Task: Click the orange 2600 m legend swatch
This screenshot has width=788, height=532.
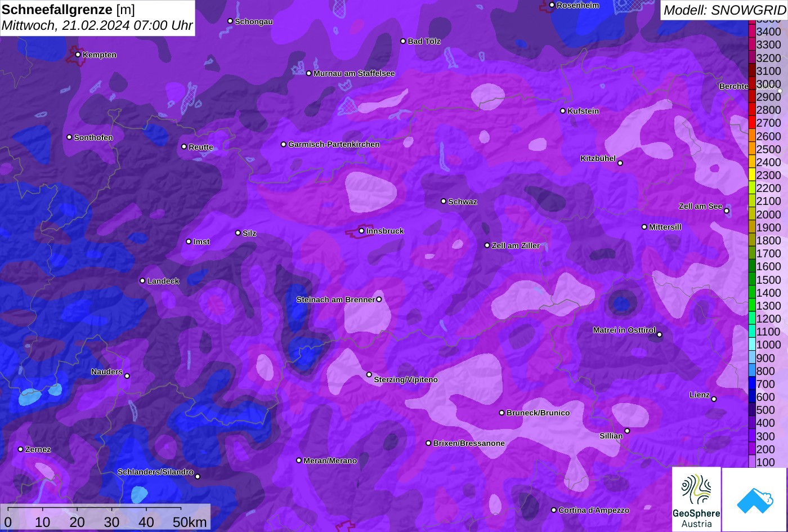Action: coord(752,136)
